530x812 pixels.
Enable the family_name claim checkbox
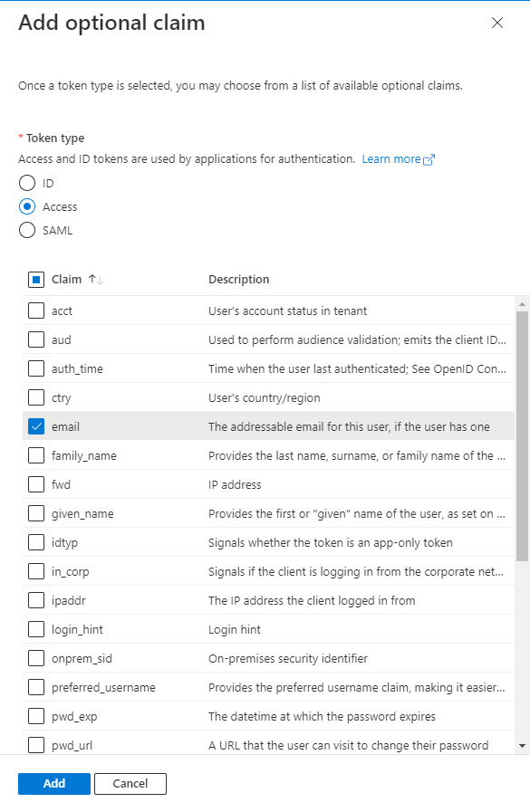pyautogui.click(x=35, y=455)
